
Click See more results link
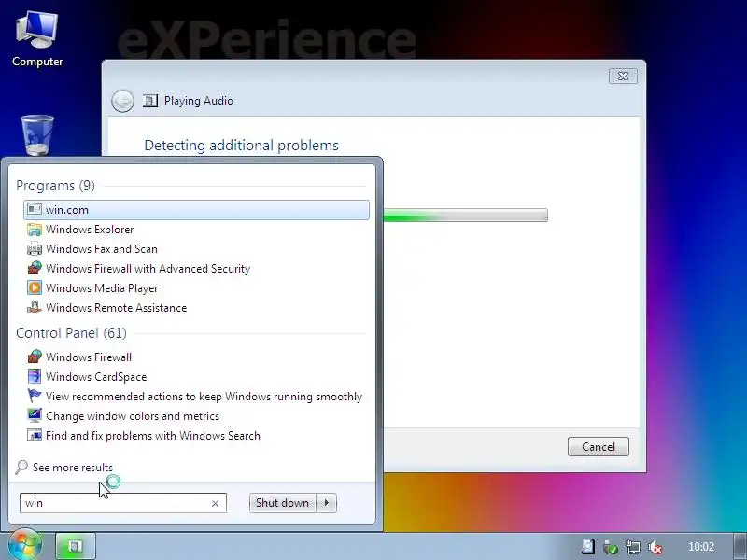point(73,468)
